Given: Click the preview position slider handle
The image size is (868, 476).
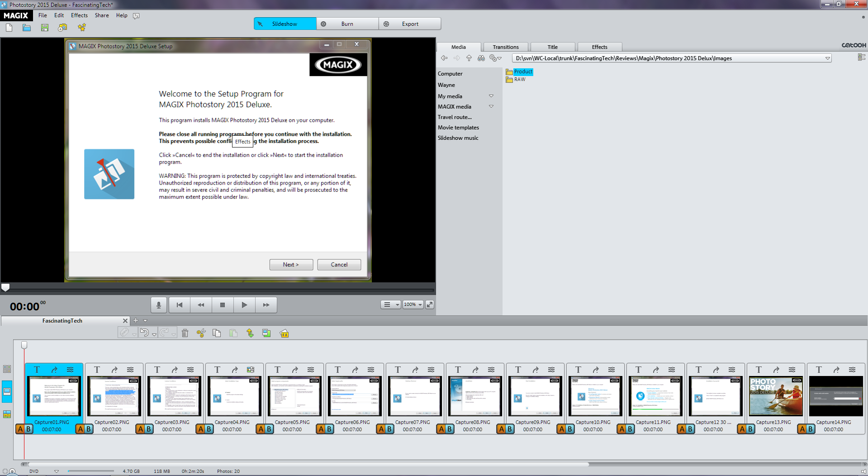Looking at the screenshot, I should point(5,287).
